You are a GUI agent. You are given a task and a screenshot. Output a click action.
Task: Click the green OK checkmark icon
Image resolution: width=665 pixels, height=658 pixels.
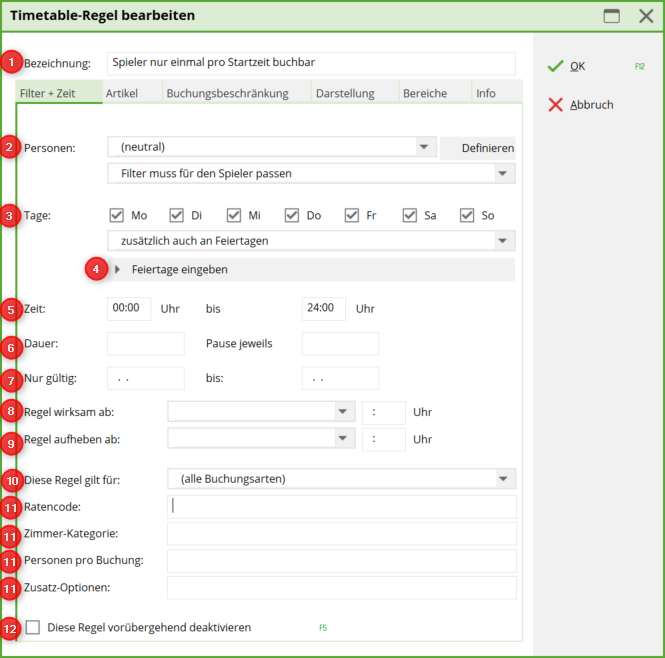[555, 66]
